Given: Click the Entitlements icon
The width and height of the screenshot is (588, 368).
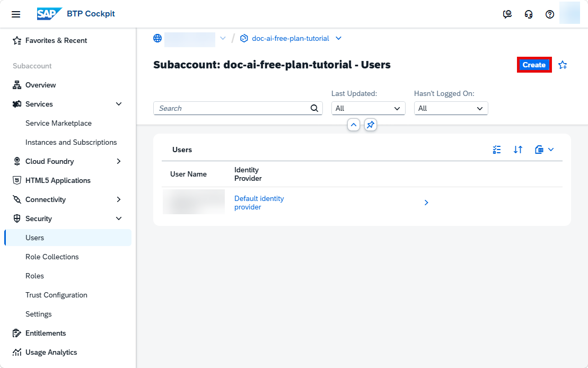Looking at the screenshot, I should pos(17,333).
